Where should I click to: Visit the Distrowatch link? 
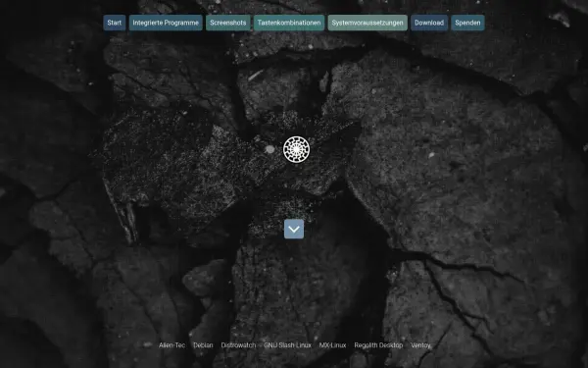[238, 345]
